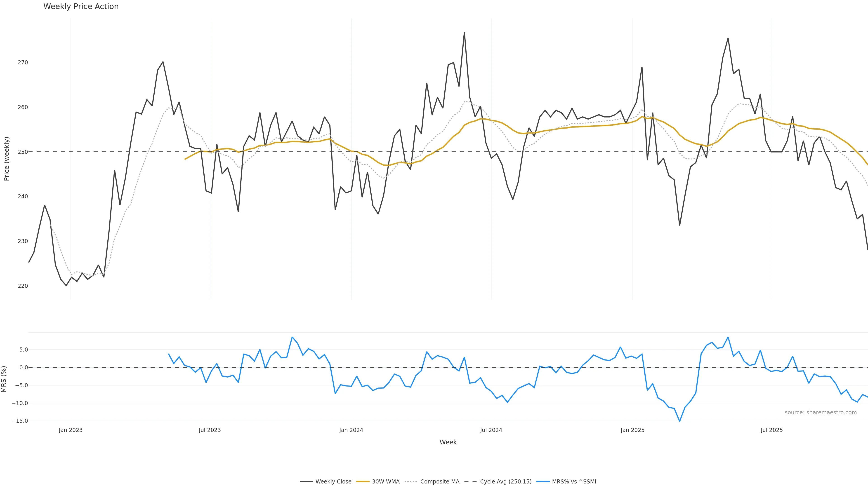Image resolution: width=868 pixels, height=488 pixels.
Task: Click the Jul 2024 date tick
Action: pyautogui.click(x=491, y=430)
